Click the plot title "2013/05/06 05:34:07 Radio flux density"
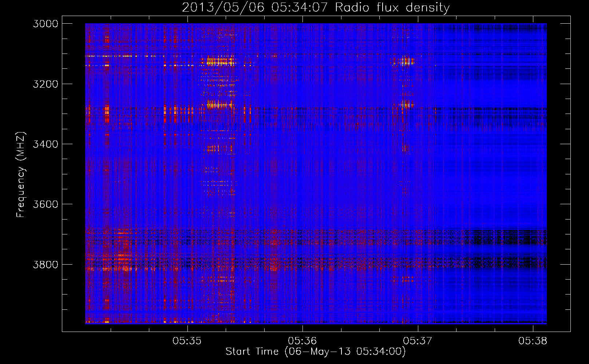 click(316, 7)
